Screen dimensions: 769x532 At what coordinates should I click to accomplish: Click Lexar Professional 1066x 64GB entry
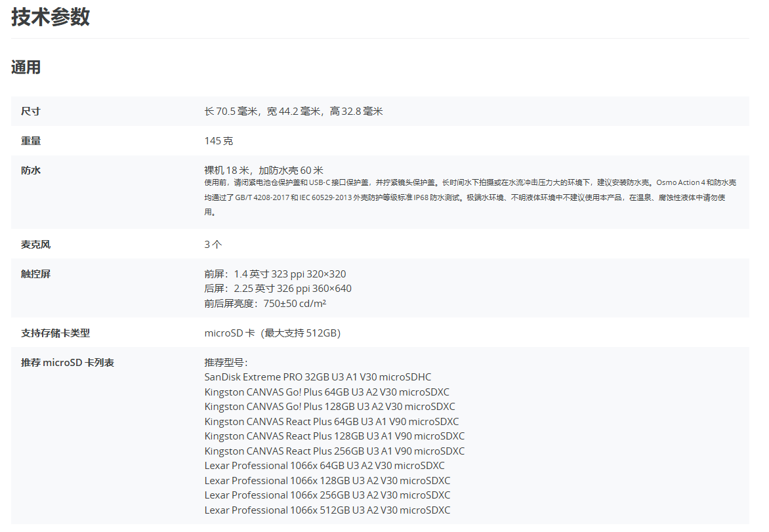point(324,466)
